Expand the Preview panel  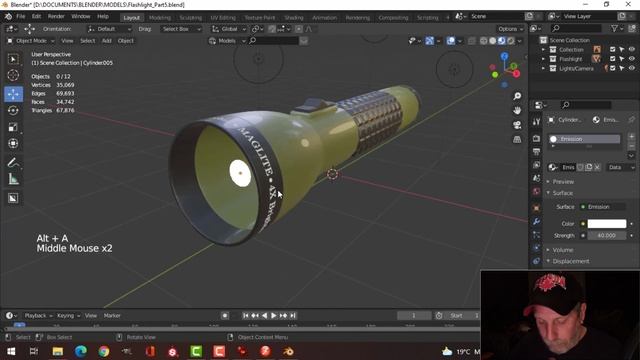click(x=563, y=182)
